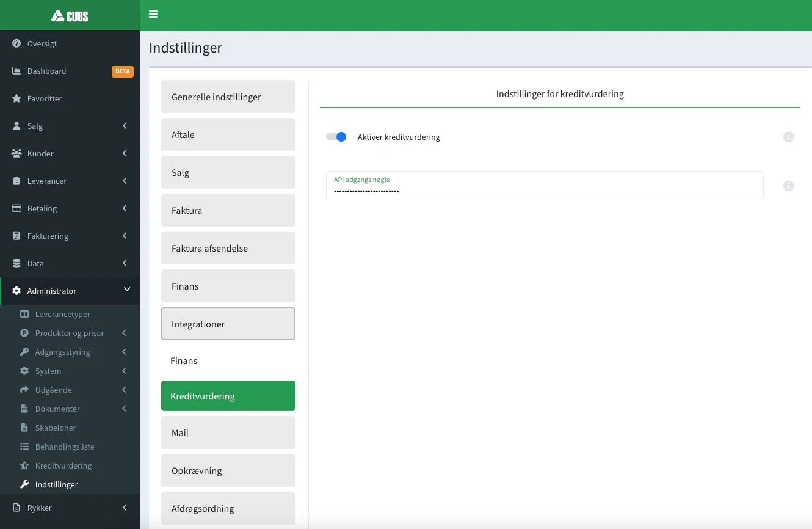
Task: Open the Mail integration settings
Action: click(x=228, y=433)
